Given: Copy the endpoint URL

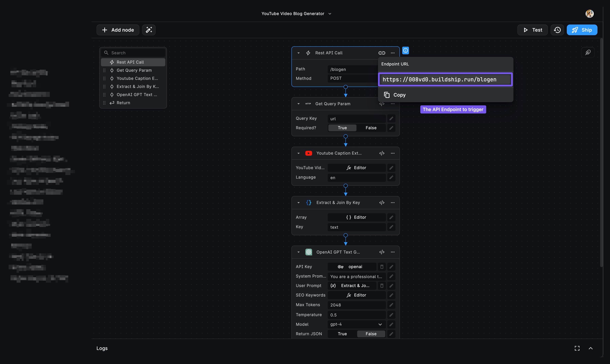Looking at the screenshot, I should point(395,95).
